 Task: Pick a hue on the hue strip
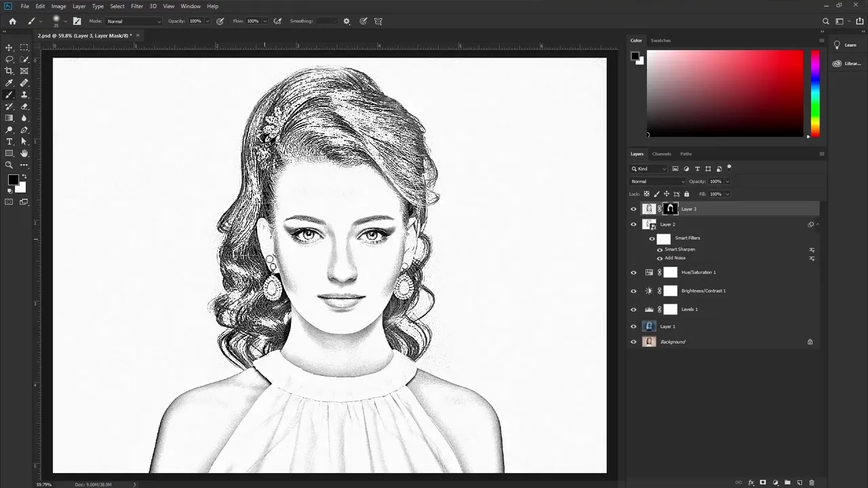(x=815, y=94)
